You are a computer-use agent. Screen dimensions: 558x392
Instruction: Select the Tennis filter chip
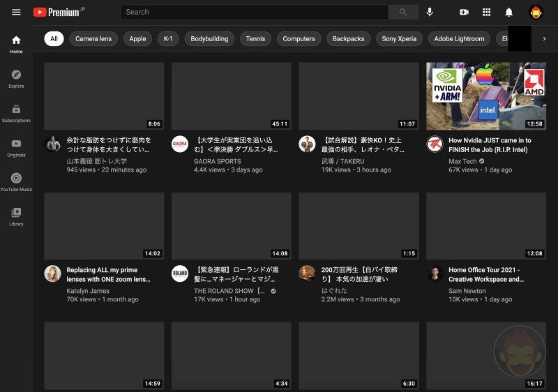(x=255, y=39)
